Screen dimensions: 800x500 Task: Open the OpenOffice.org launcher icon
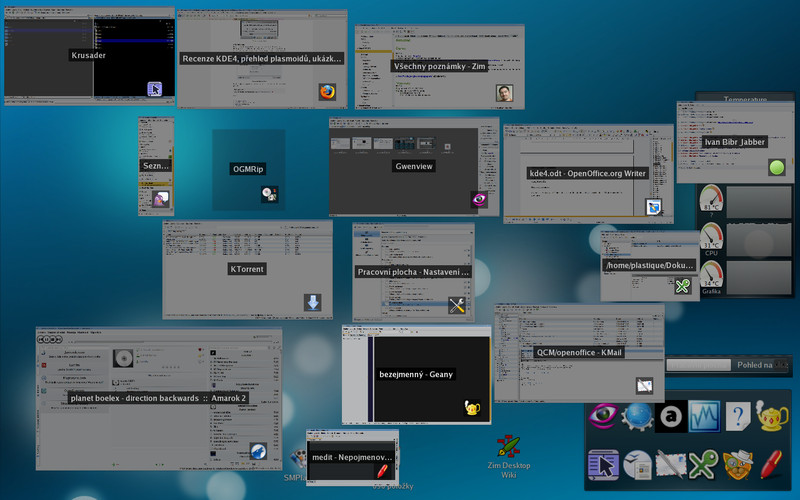point(637,464)
